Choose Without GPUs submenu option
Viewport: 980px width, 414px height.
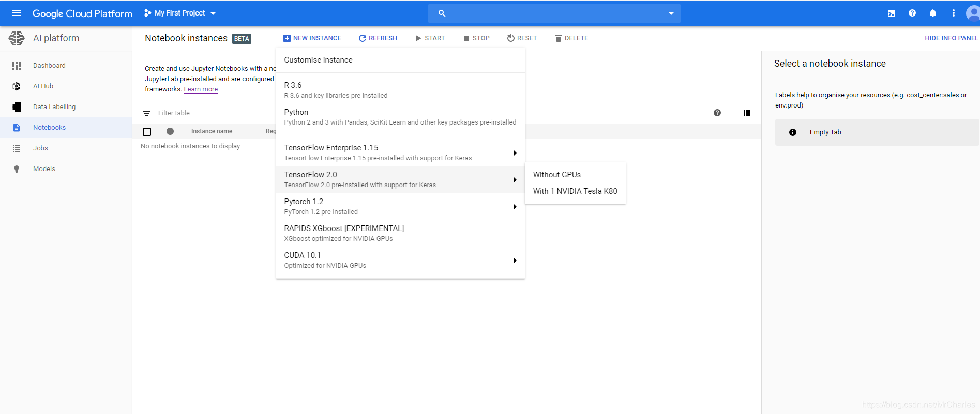coord(575,175)
